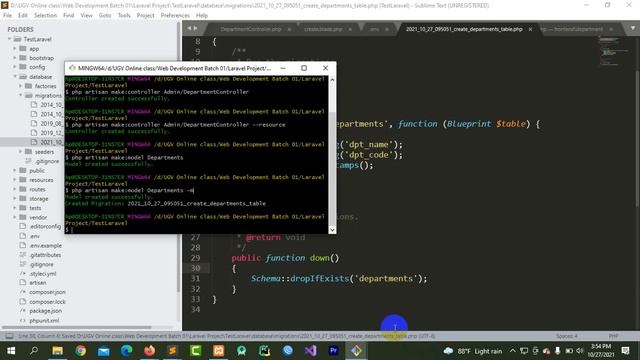This screenshot has height=360, width=640.
Task: Close the DepartmentController.php tab
Action: 289,29
